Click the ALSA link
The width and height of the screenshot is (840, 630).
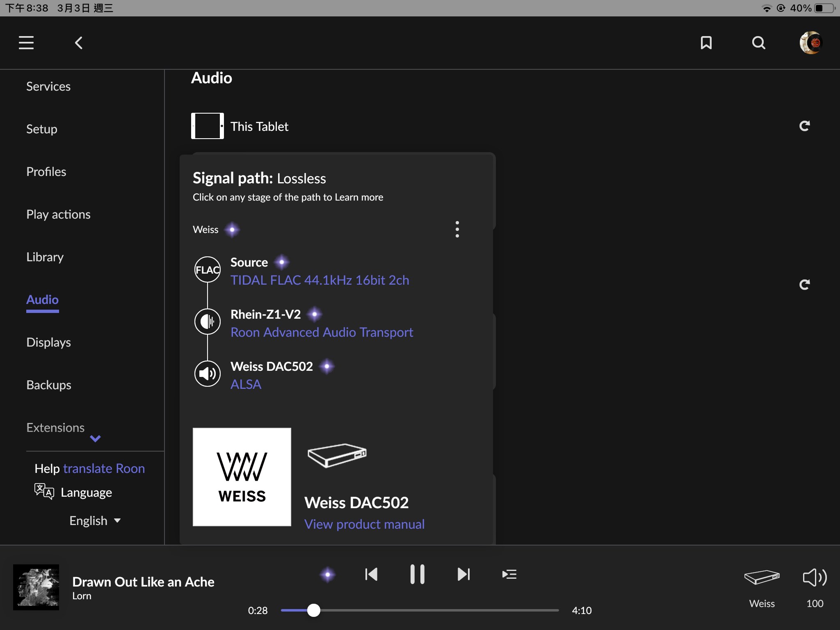pos(246,384)
